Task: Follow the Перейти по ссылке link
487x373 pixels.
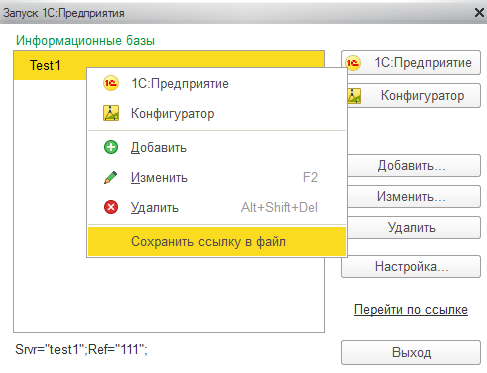Action: (x=411, y=310)
